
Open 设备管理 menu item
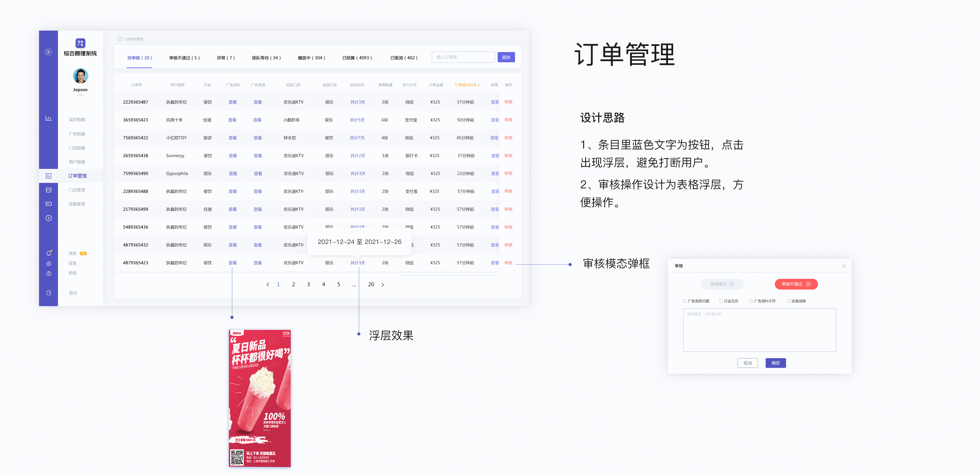coord(77,204)
